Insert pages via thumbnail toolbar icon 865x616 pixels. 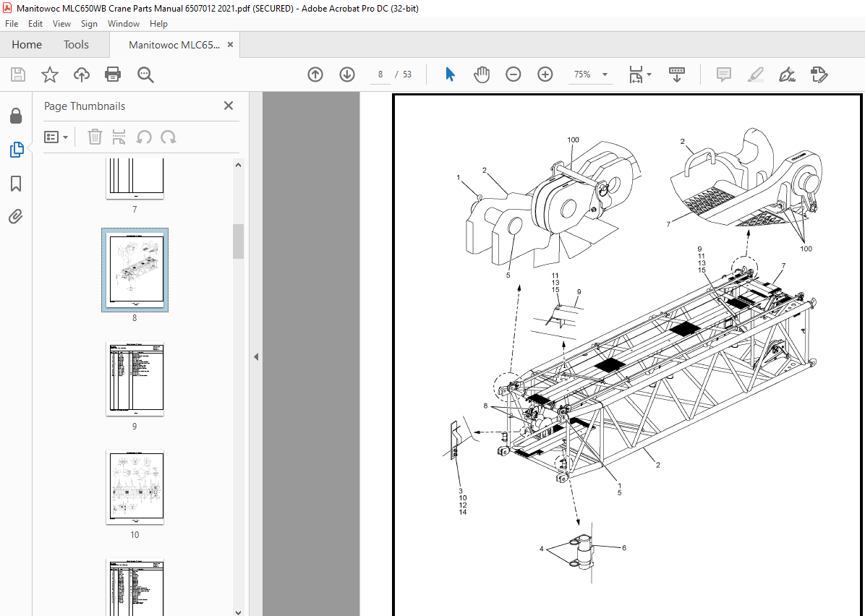pos(119,137)
